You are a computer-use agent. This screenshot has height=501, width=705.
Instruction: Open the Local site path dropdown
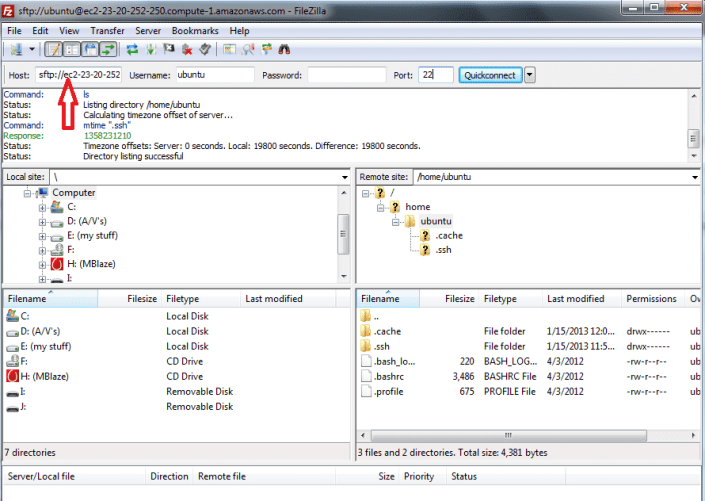[344, 177]
